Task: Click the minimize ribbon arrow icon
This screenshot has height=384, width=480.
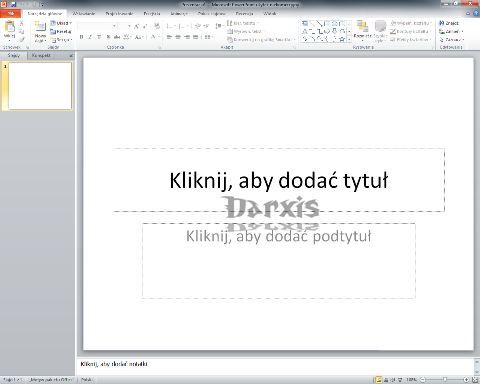Action: [468, 13]
